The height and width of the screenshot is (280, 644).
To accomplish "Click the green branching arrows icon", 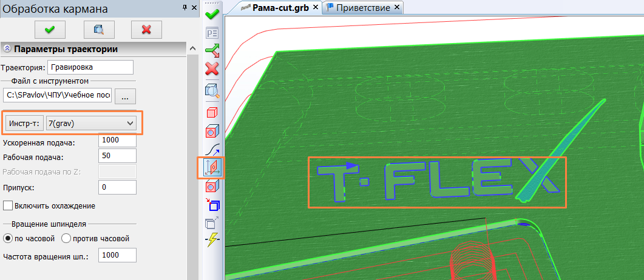I will click(x=211, y=51).
